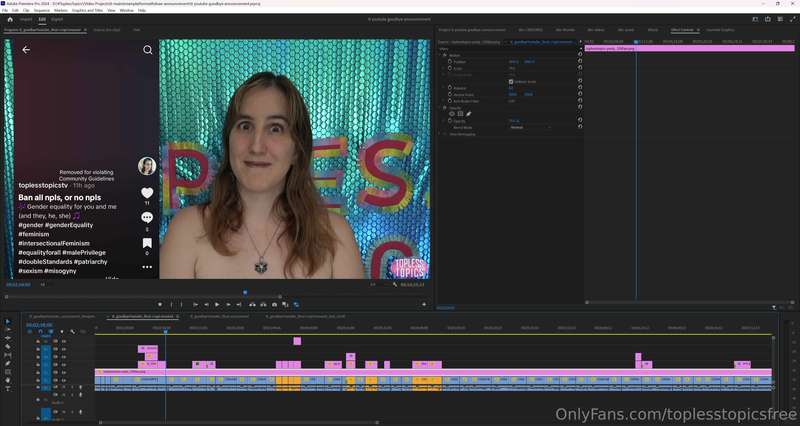800x426 pixels.
Task: Reset the Position parameter
Action: point(580,61)
